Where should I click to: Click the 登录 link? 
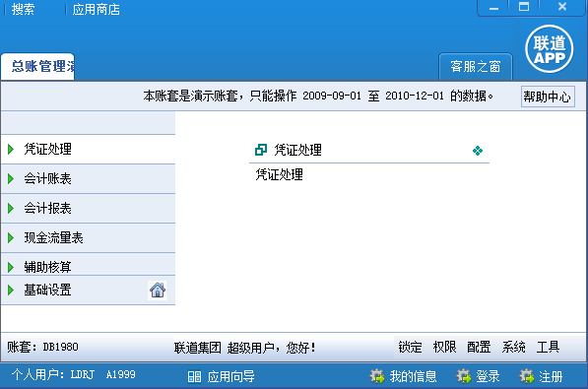[488, 376]
